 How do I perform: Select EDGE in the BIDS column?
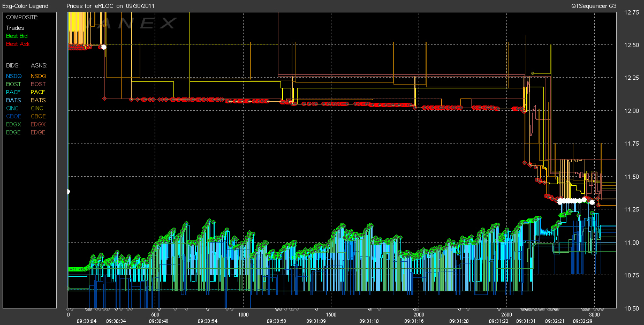coord(14,132)
